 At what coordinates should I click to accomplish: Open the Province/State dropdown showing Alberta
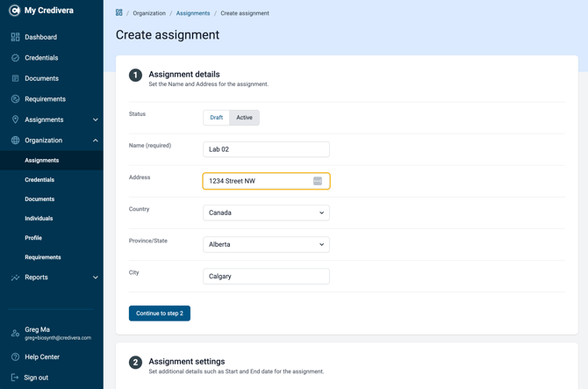click(266, 245)
